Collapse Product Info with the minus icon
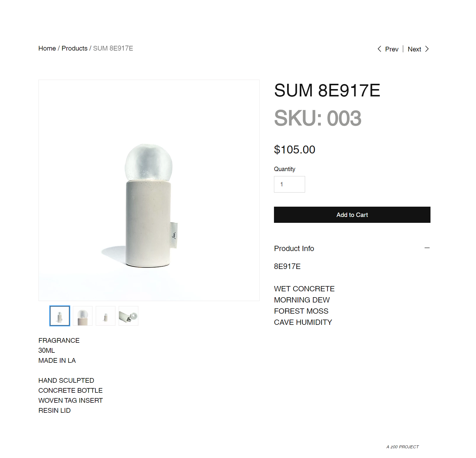This screenshot has height=458, width=476. tap(427, 248)
